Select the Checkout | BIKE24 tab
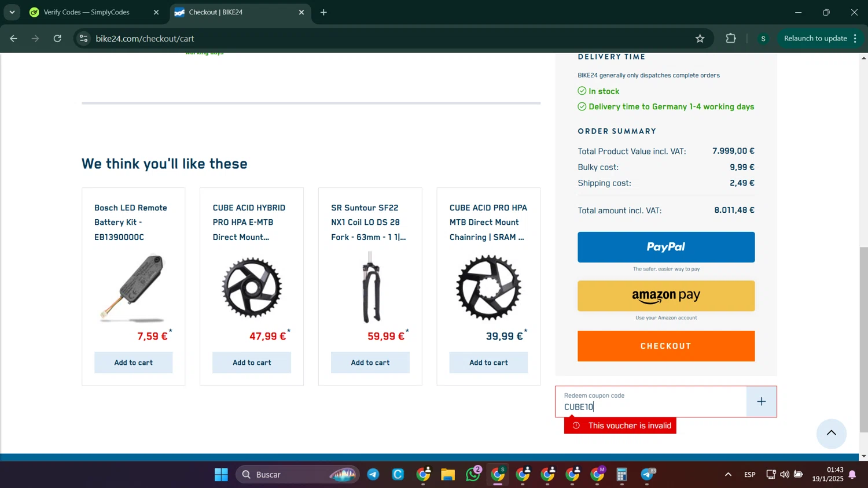The image size is (868, 488). click(x=240, y=12)
